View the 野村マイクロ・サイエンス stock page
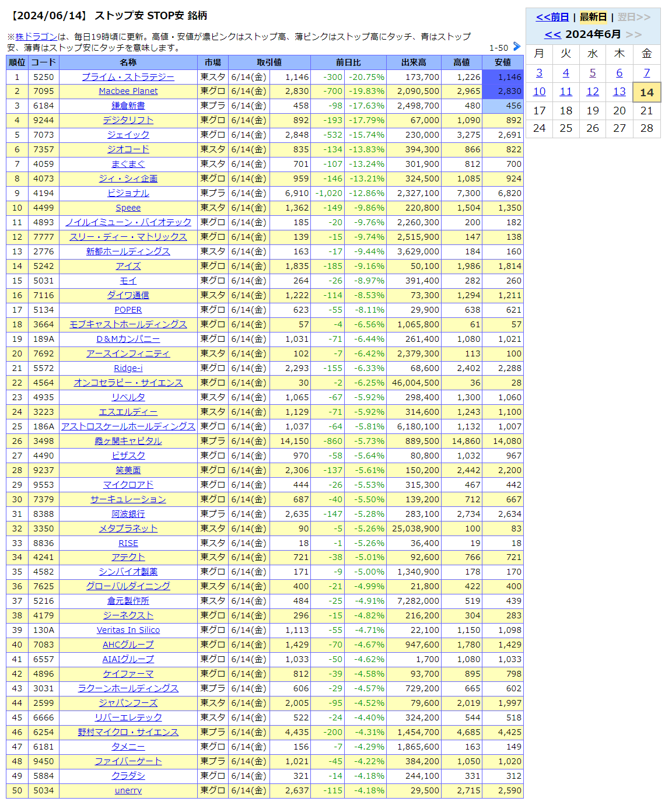 [x=128, y=733]
